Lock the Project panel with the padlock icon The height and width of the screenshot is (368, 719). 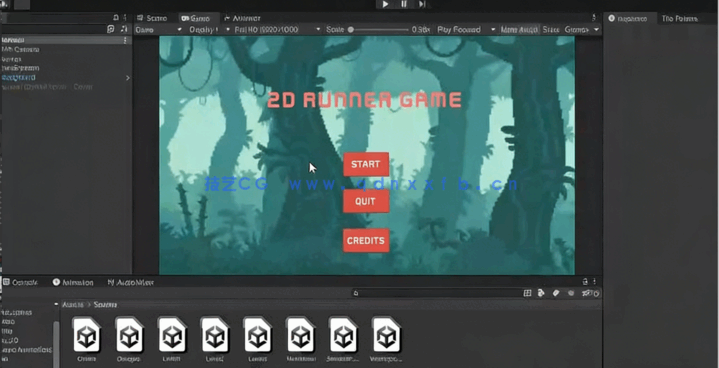[585, 282]
